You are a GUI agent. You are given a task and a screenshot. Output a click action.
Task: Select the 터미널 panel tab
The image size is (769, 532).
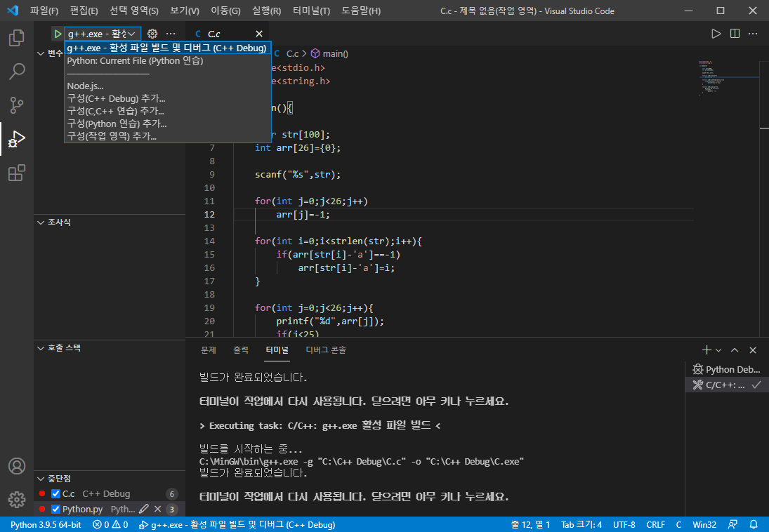[x=277, y=350]
